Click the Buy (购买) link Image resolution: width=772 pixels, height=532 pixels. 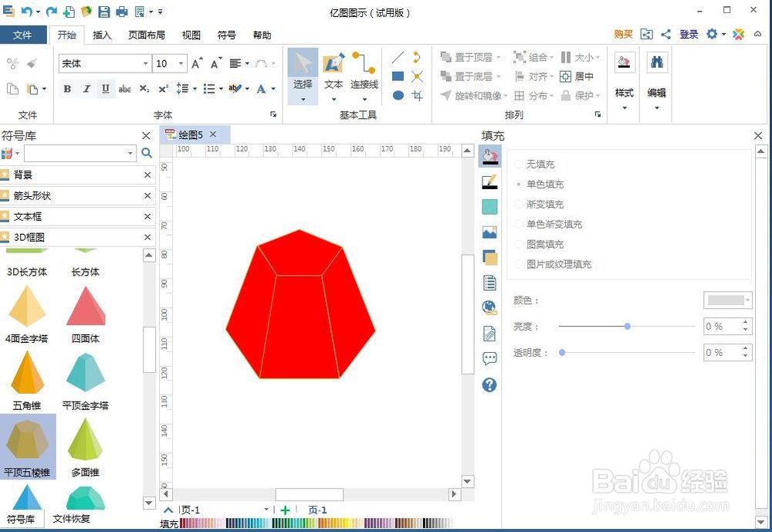[x=623, y=34]
